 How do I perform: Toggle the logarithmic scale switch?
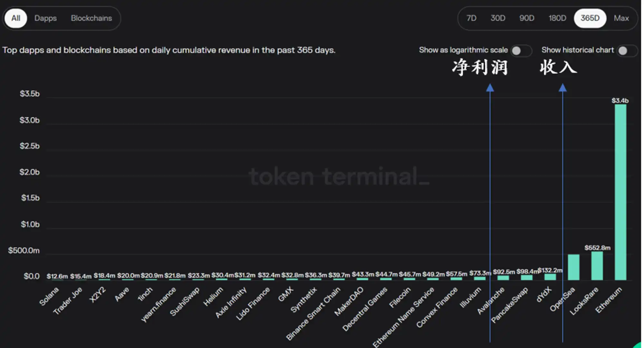(521, 51)
